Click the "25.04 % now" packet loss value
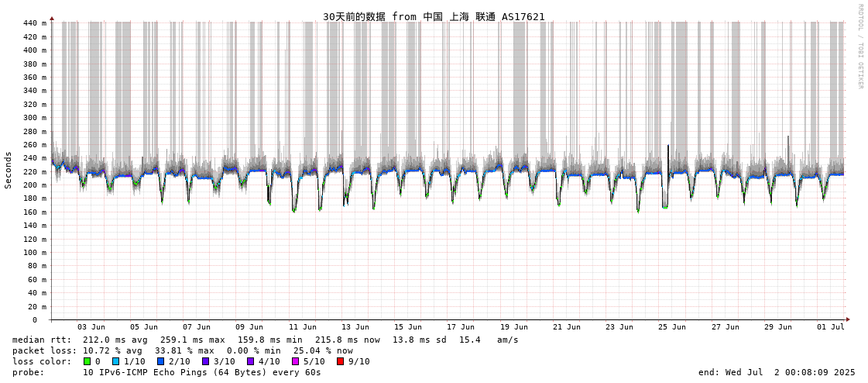 click(x=324, y=351)
